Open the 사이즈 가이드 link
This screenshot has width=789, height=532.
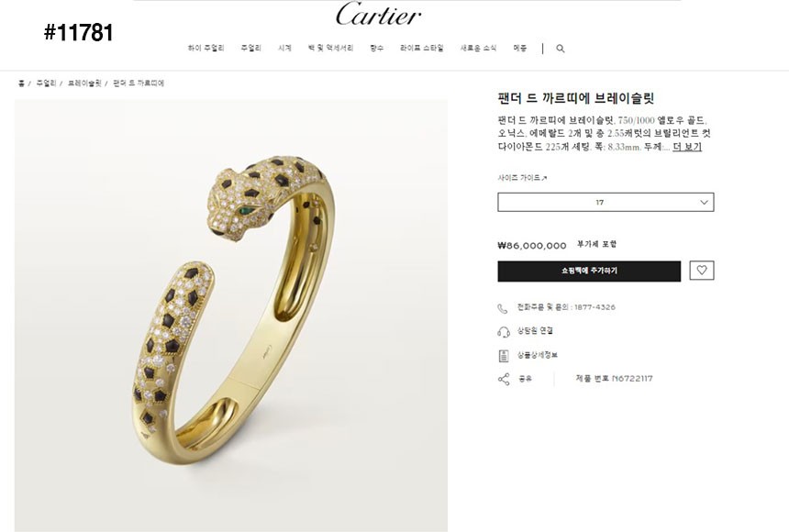coord(522,178)
